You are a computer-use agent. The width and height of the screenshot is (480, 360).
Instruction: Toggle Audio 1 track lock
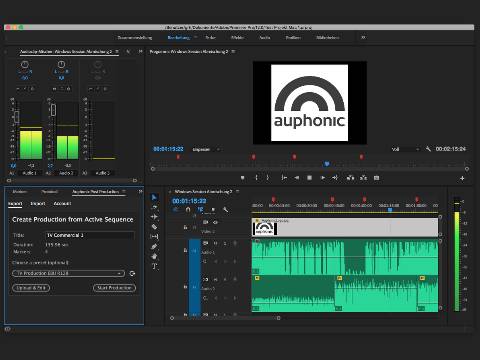click(x=185, y=250)
